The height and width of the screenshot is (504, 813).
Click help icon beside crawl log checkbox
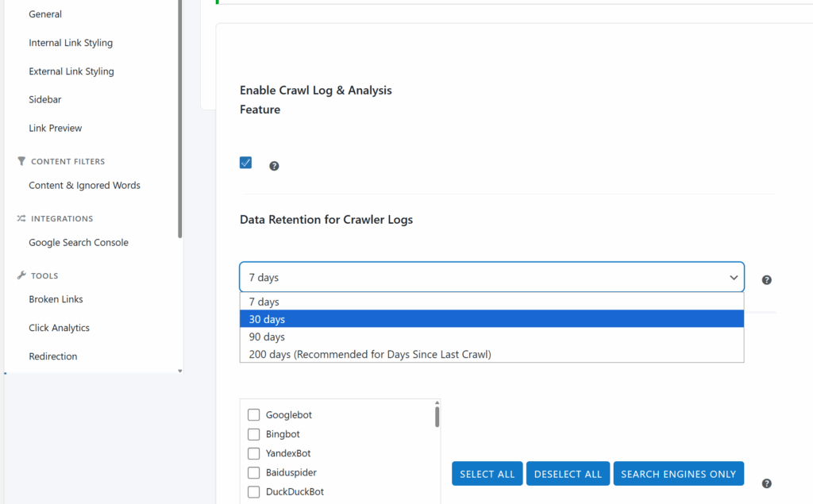[274, 166]
